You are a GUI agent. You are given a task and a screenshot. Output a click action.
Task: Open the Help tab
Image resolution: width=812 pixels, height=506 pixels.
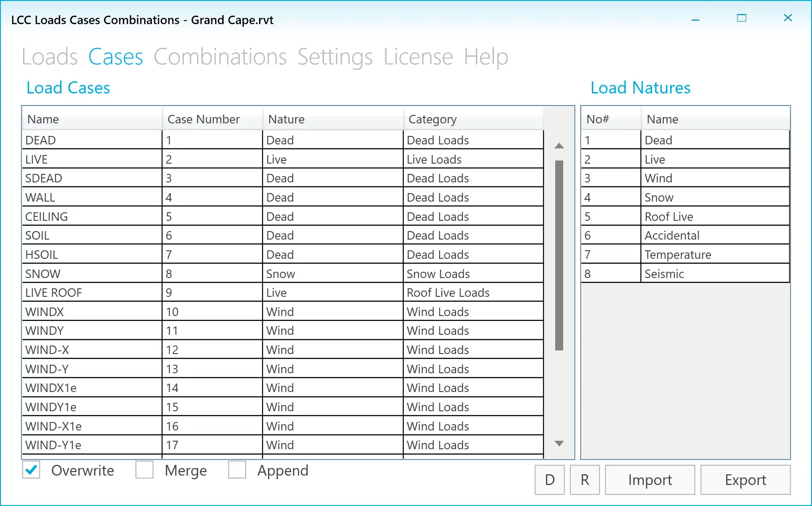(x=486, y=57)
